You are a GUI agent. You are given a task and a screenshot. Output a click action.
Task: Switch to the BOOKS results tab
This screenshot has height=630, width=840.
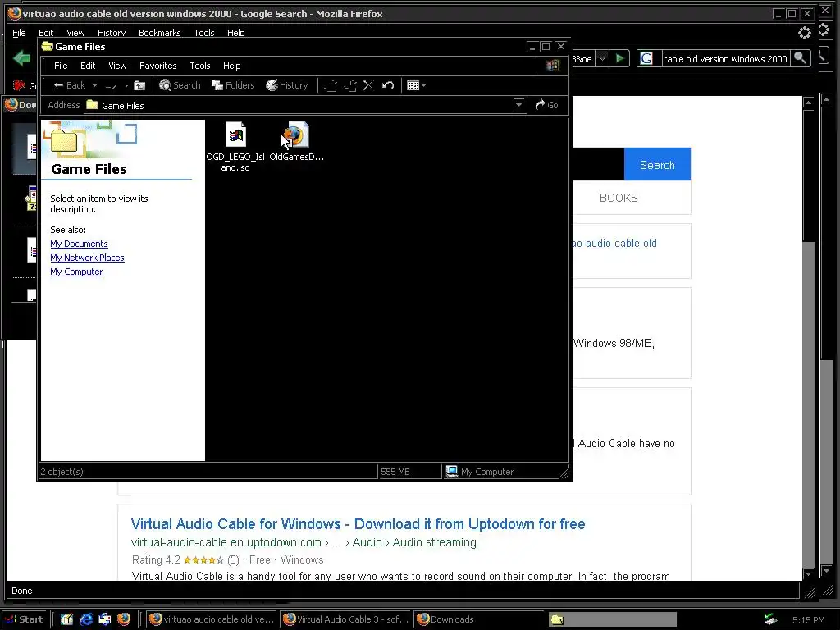(x=619, y=198)
